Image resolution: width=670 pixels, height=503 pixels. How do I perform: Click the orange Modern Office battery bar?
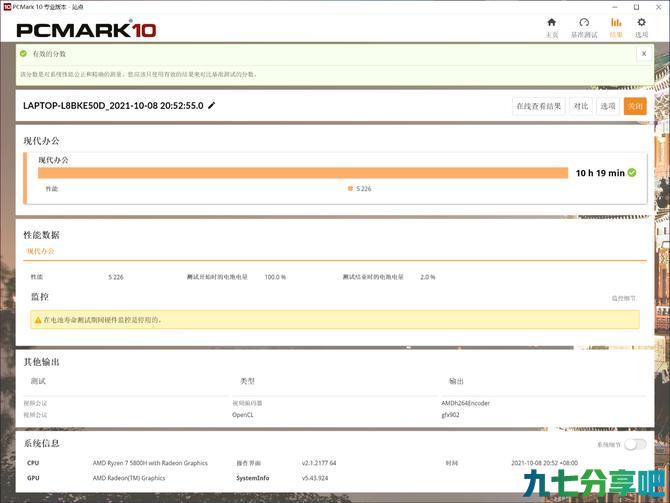303,173
